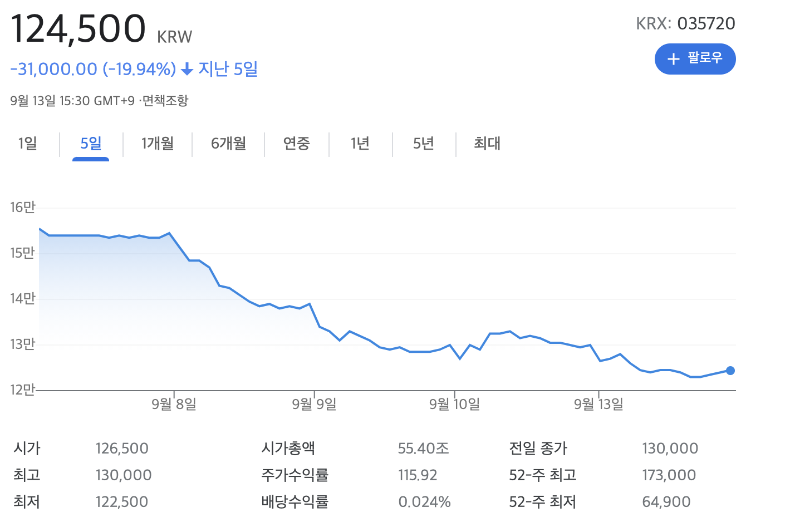Click the 52-주 최고 value 173,000
This screenshot has height=532, width=785.
coord(669,475)
